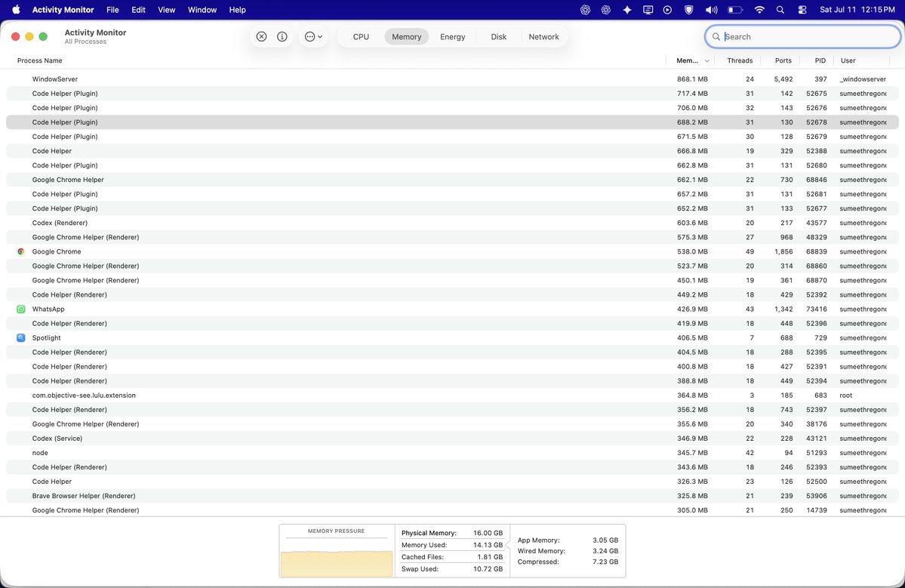This screenshot has width=905, height=588.
Task: Click the Swap Used 10.72 GB entry
Action: 452,569
